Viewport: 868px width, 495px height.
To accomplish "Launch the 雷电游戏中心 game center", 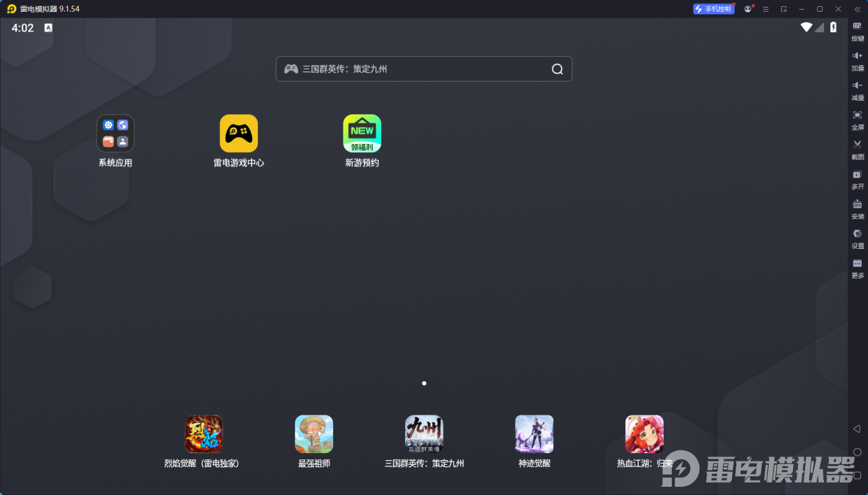I will pos(239,134).
